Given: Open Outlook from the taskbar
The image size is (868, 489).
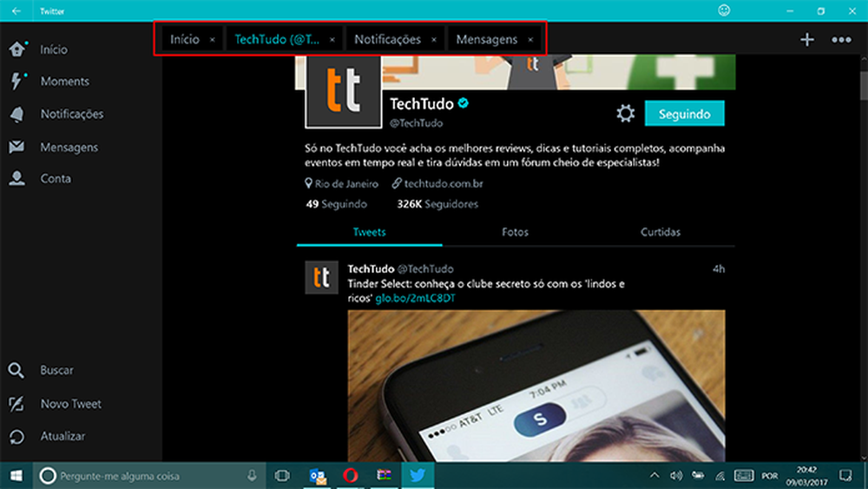Looking at the screenshot, I should [x=318, y=476].
